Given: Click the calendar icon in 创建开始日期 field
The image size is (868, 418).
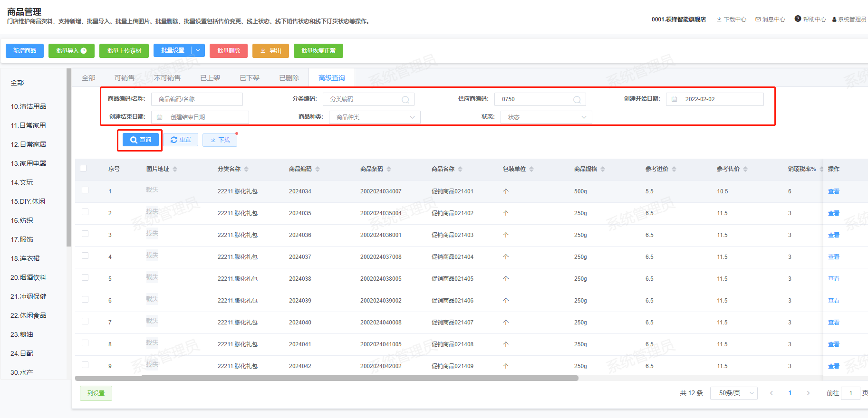Looking at the screenshot, I should [x=674, y=99].
